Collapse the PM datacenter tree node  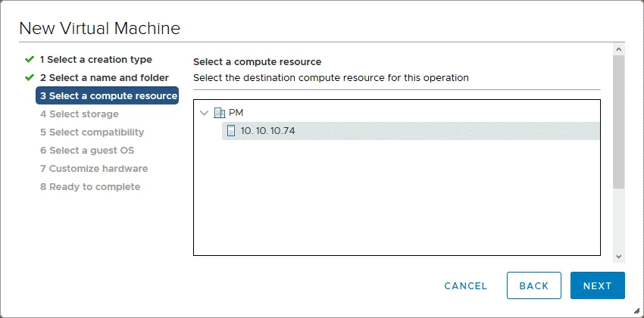pyautogui.click(x=204, y=113)
